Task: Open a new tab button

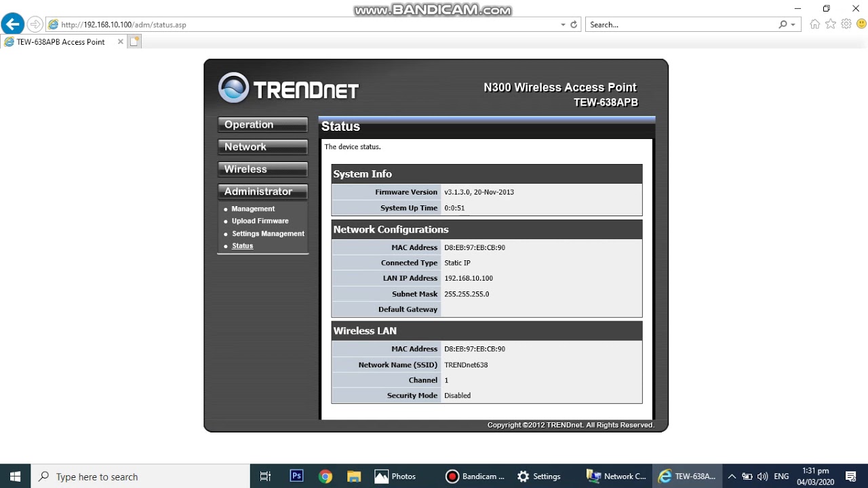Action: 134,41
